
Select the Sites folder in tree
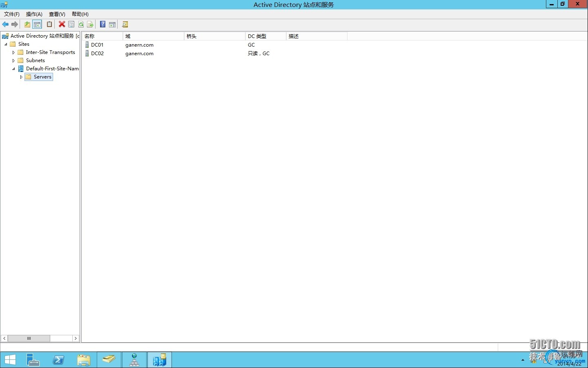(x=24, y=44)
